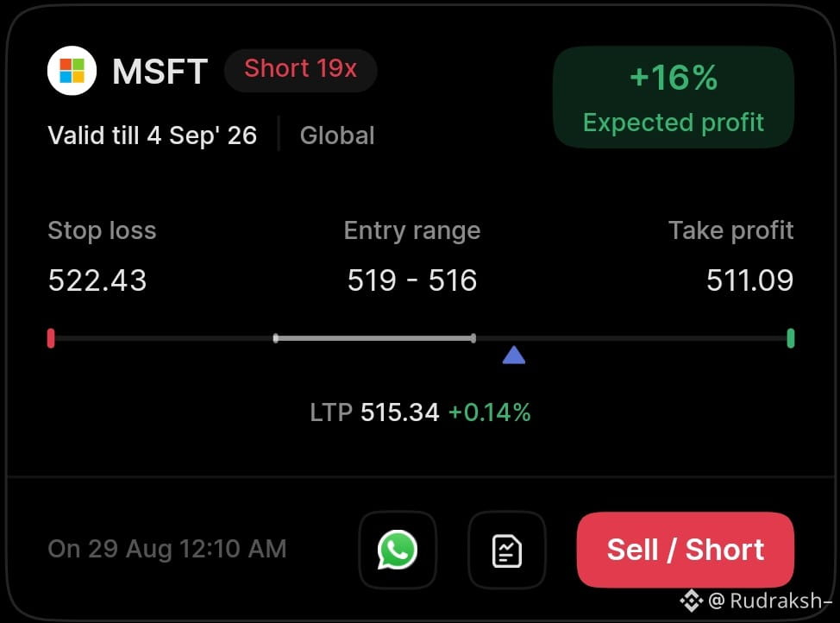Viewport: 840px width, 623px height.
Task: Click the blue LTP triangle marker
Action: coord(514,355)
